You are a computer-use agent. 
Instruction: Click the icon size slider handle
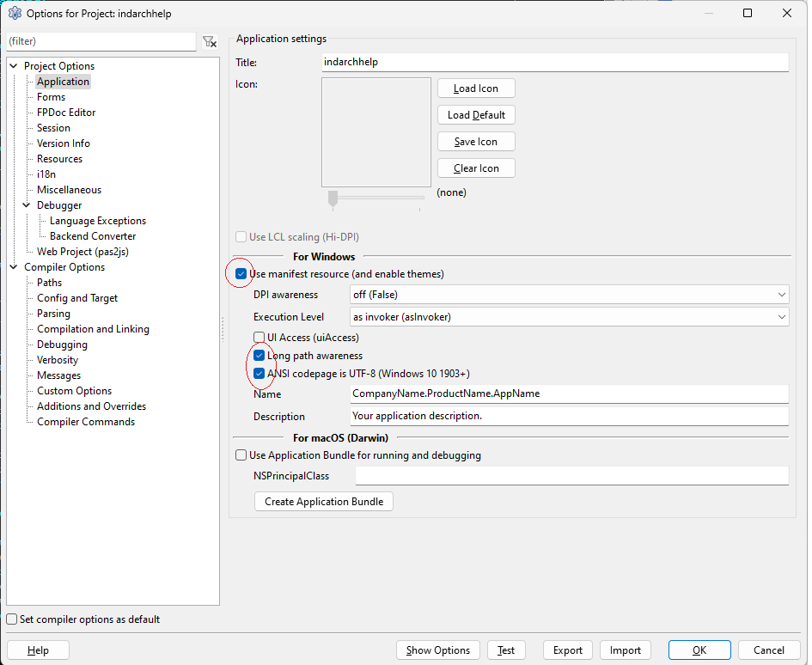pyautogui.click(x=333, y=198)
